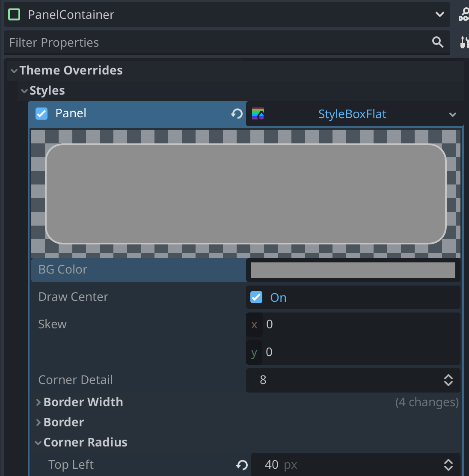Collapse the Theme Overrides section
This screenshot has height=476, width=469.
[x=14, y=70]
